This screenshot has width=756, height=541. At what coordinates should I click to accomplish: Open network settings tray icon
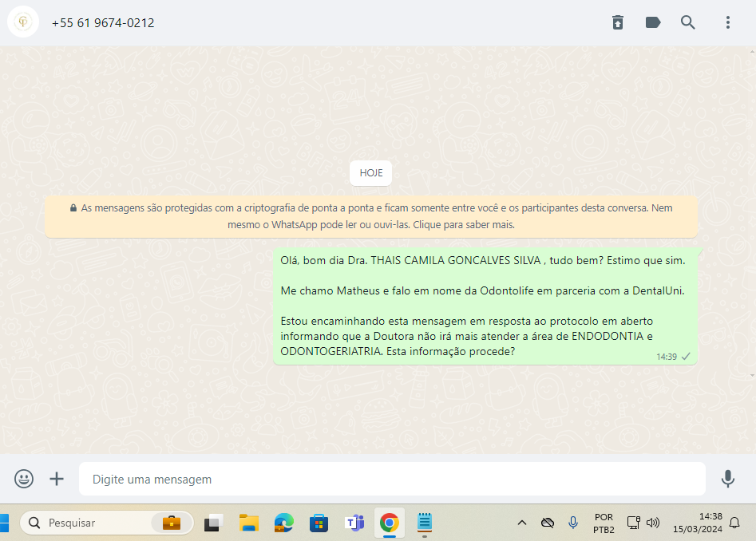[633, 523]
